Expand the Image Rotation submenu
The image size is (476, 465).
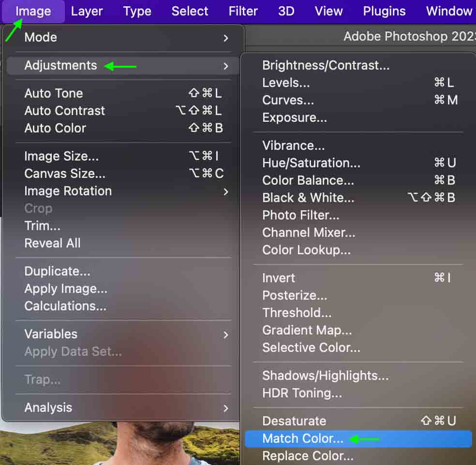pyautogui.click(x=123, y=191)
